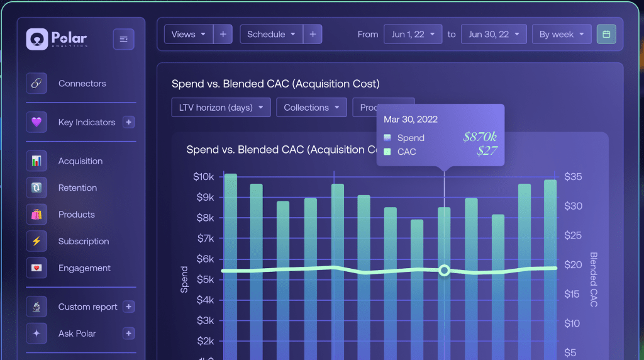This screenshot has width=644, height=360.
Task: Click the Acquisition bar chart icon
Action: click(36, 161)
